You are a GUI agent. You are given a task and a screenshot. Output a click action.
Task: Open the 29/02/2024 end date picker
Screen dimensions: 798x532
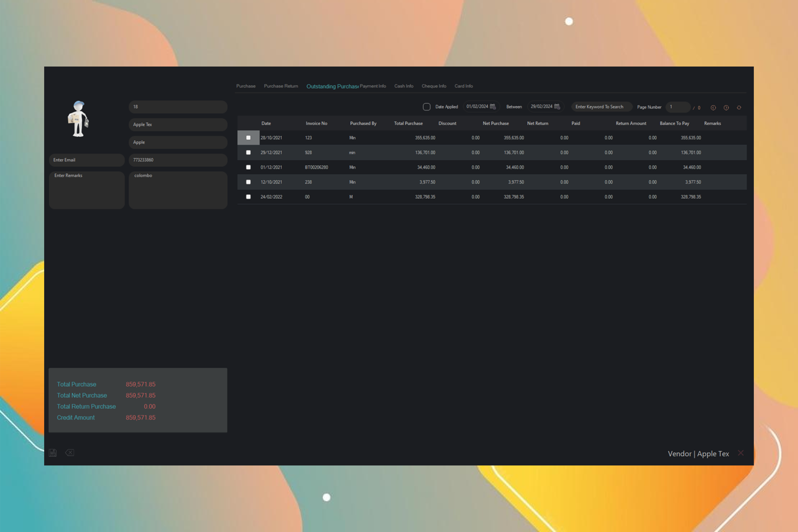545,107
